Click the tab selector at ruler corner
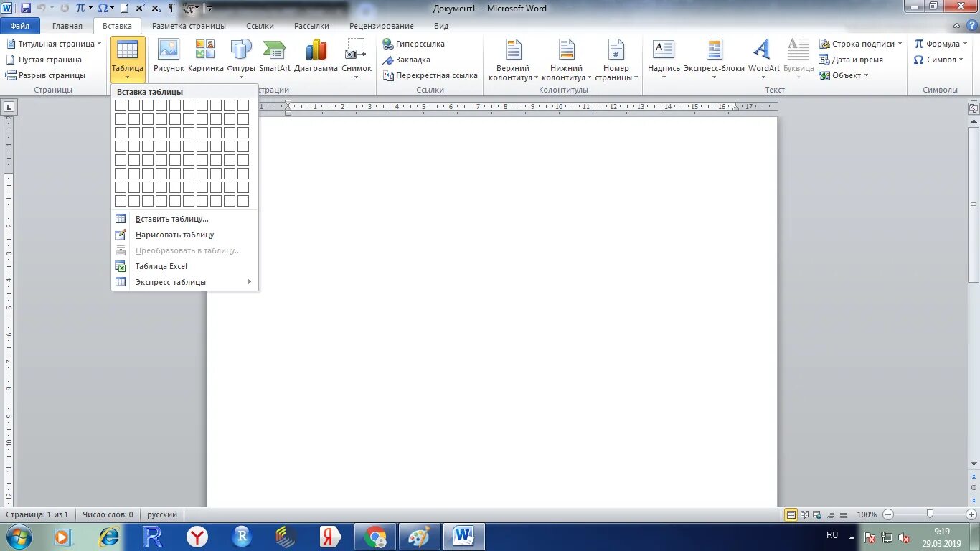Image resolution: width=980 pixels, height=551 pixels. pos(9,108)
